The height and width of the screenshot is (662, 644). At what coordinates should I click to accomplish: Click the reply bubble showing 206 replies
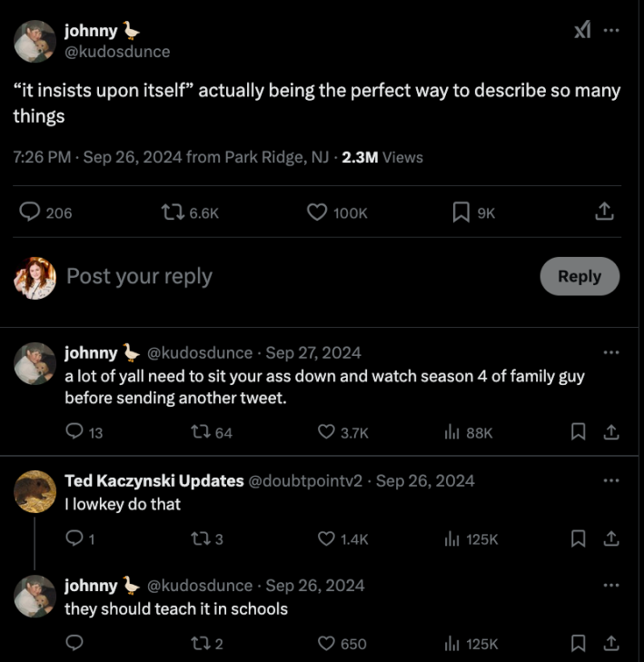click(30, 212)
